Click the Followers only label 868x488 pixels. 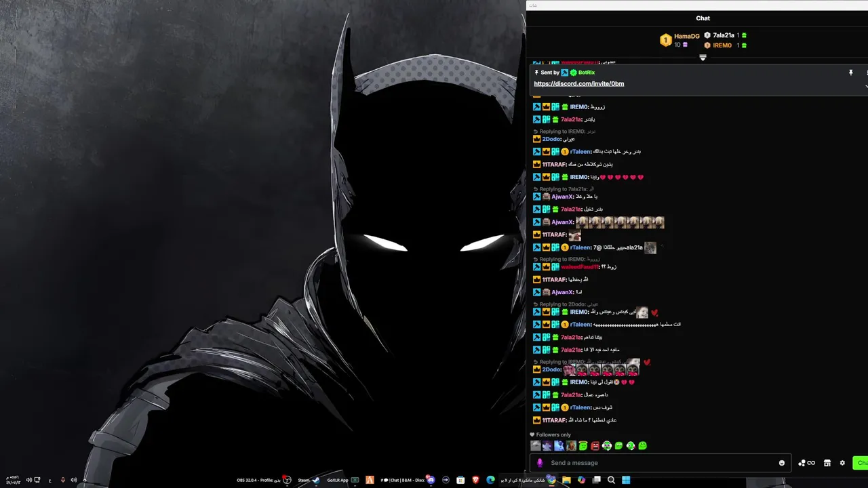553,435
